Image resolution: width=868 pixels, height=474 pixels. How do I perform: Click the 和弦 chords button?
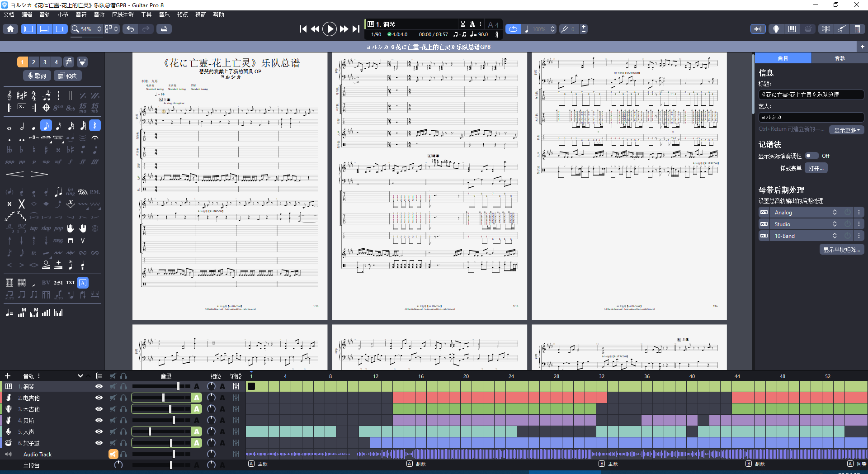tap(67, 76)
